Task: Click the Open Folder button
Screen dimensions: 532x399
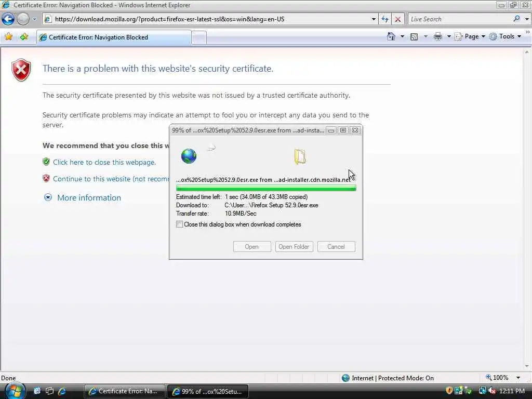Action: point(294,247)
